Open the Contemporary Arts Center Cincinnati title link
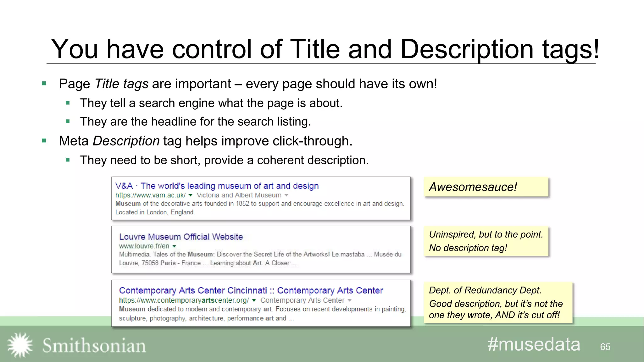Image resolution: width=644 pixels, height=362 pixels. pos(251,290)
